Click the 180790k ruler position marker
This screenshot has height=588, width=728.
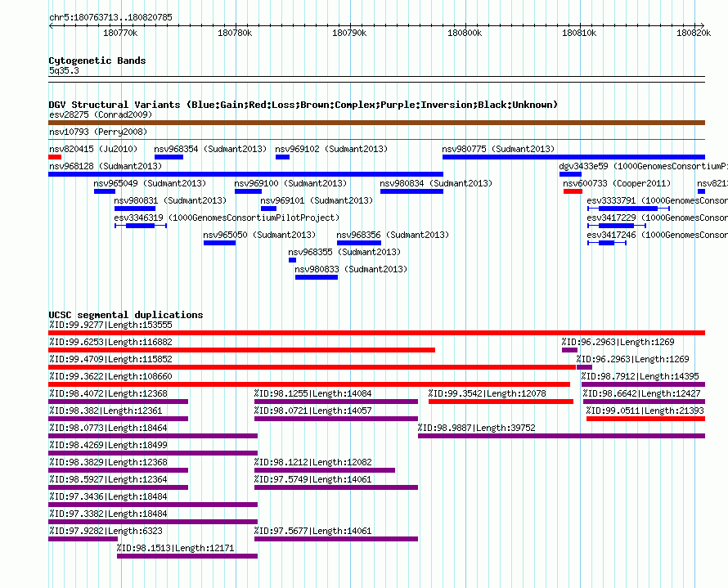349,33
